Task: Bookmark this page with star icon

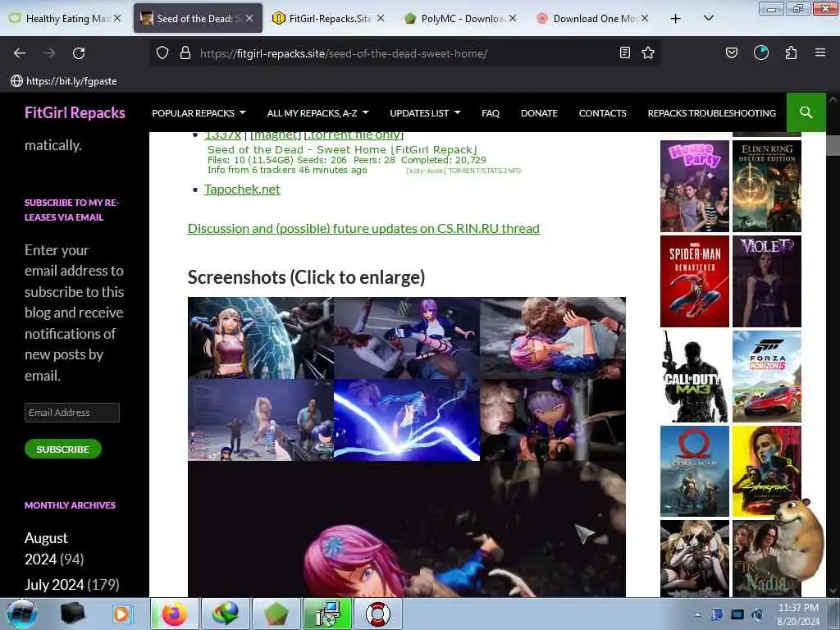Action: point(648,52)
